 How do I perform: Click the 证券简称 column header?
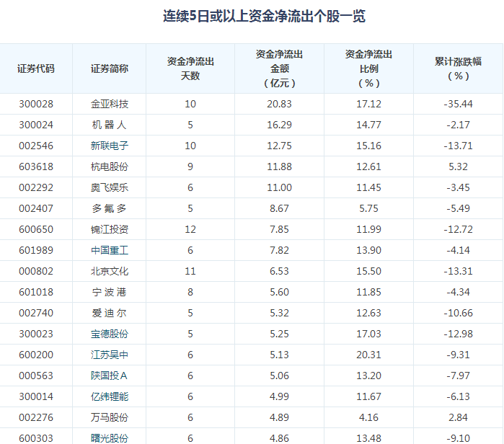110,68
